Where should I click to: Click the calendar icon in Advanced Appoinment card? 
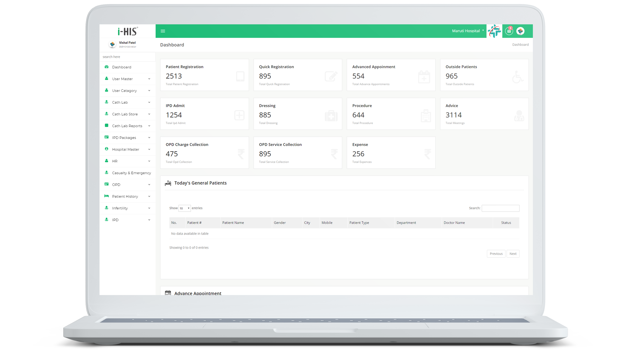click(x=424, y=77)
